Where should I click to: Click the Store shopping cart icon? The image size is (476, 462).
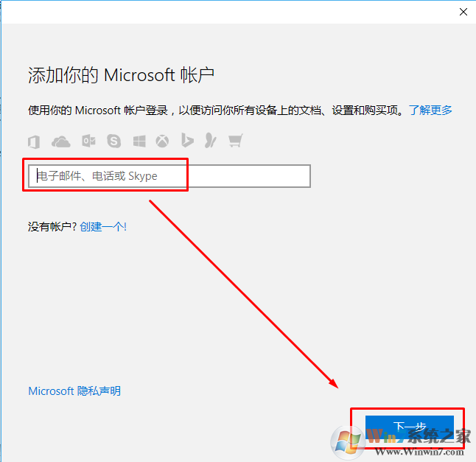236,141
